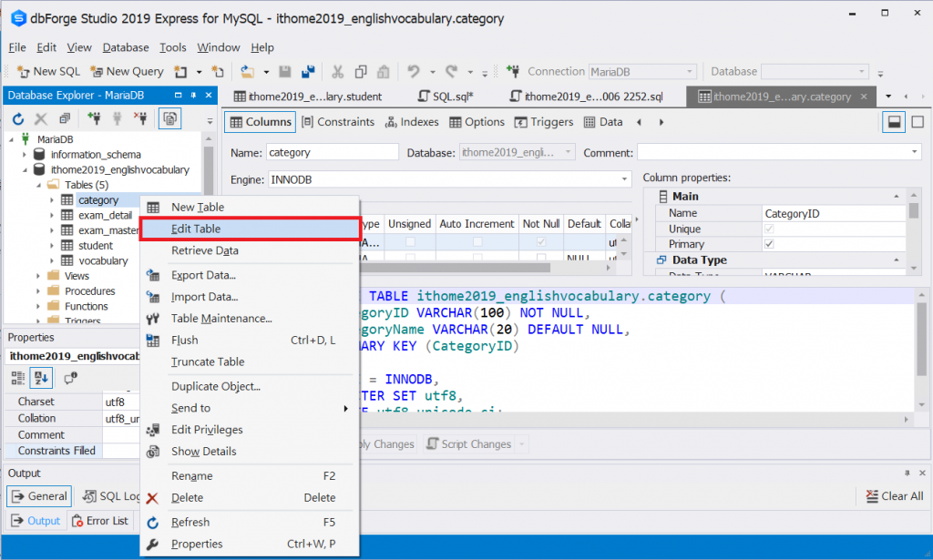This screenshot has width=933, height=560.
Task: Toggle the Unique checkbox in Column properties
Action: pyautogui.click(x=769, y=229)
